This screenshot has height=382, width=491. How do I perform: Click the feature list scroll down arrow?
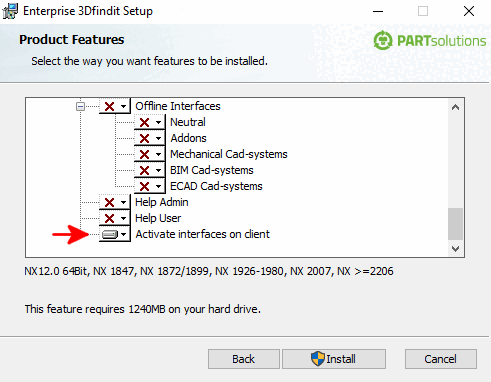tap(455, 249)
